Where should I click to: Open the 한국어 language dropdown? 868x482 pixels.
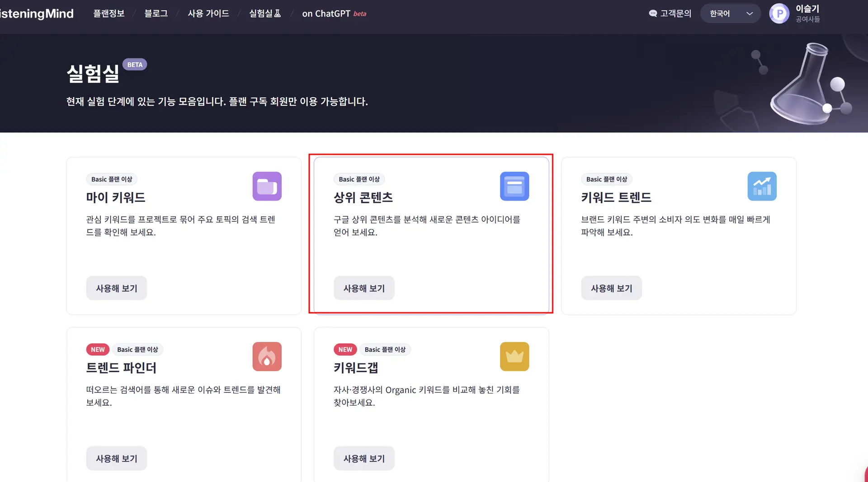[x=720, y=14]
